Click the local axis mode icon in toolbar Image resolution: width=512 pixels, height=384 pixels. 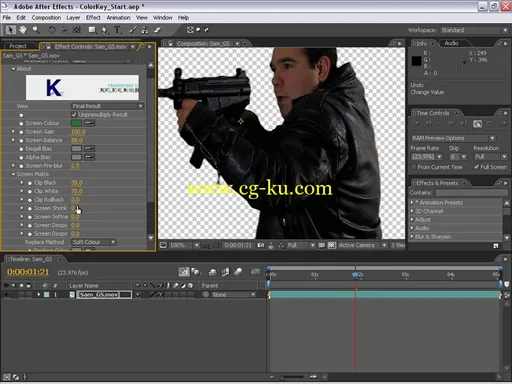pos(190,30)
